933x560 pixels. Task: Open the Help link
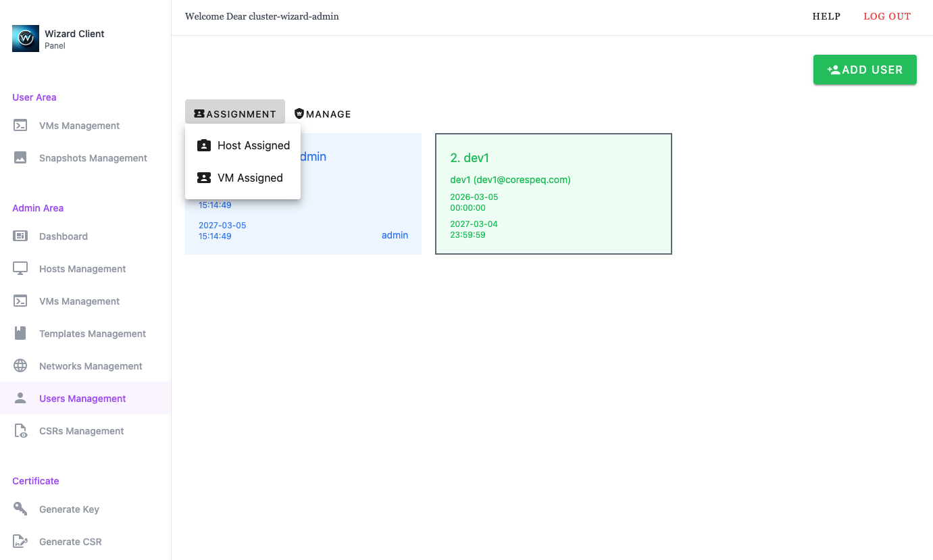pos(826,17)
